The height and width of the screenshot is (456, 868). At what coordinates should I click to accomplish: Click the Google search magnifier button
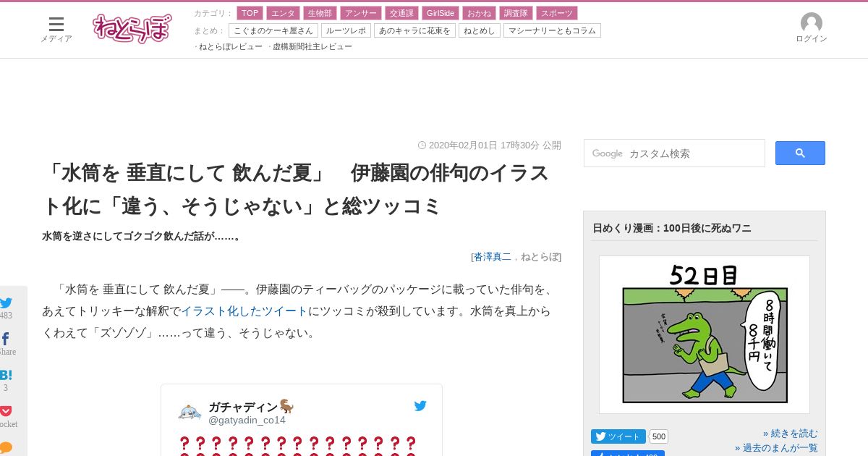click(x=800, y=153)
